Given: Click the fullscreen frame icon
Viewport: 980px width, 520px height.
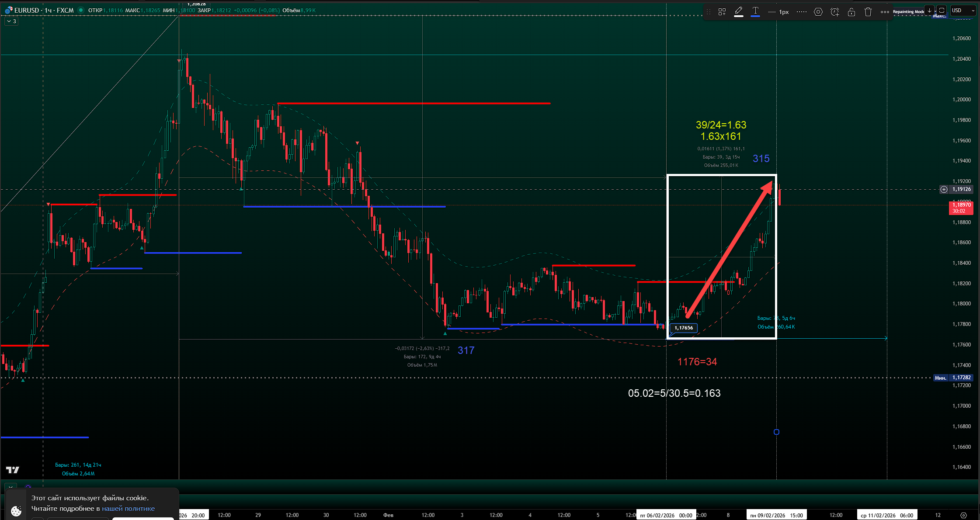Looking at the screenshot, I should pyautogui.click(x=942, y=10).
